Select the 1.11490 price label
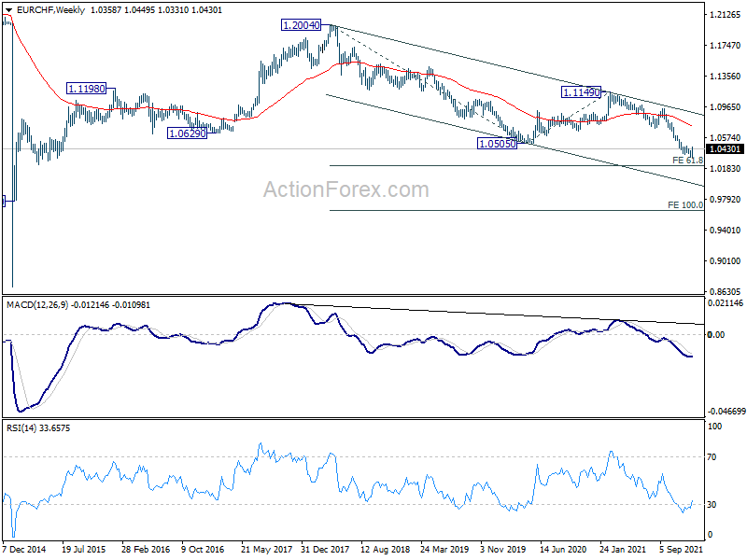The image size is (747, 560). coord(581,91)
